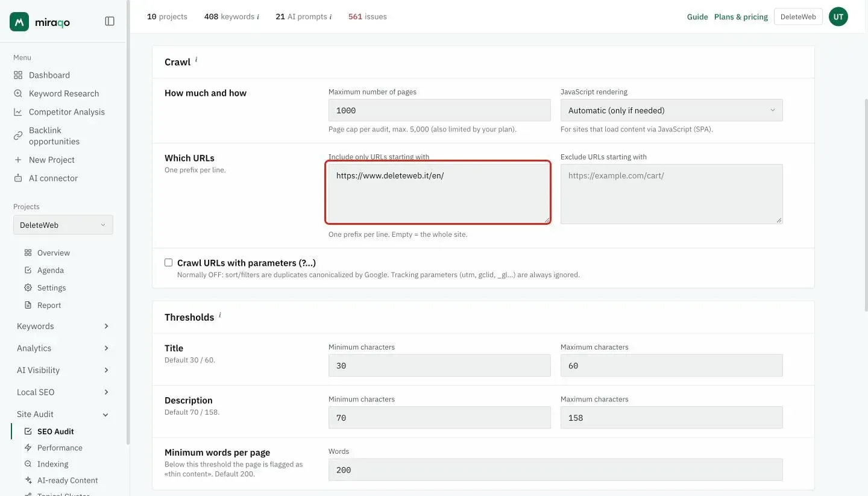This screenshot has width=868, height=496.
Task: Click the Keyword Research magnifier icon
Action: click(18, 93)
